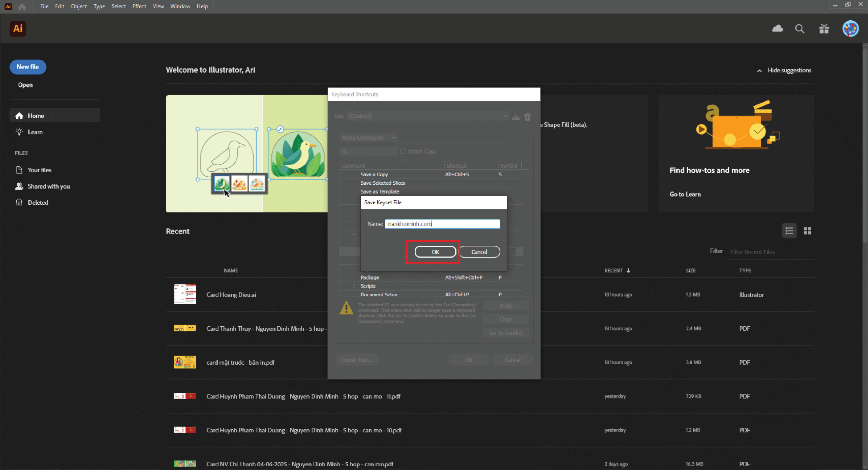Screen dimensions: 868x470
Task: Open the search magnifier icon
Action: coord(800,29)
